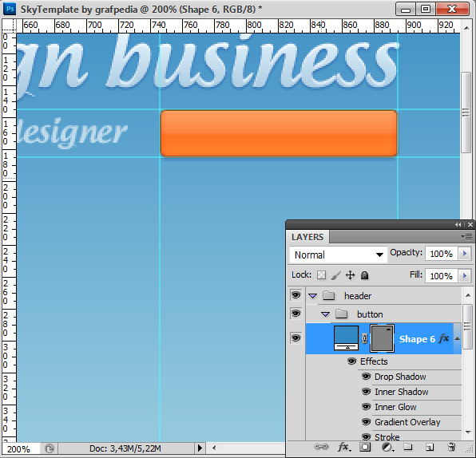Screen dimensions: 476x458
Task: Click the canvas vertical scrollbar thumb
Action: pyautogui.click(x=466, y=113)
